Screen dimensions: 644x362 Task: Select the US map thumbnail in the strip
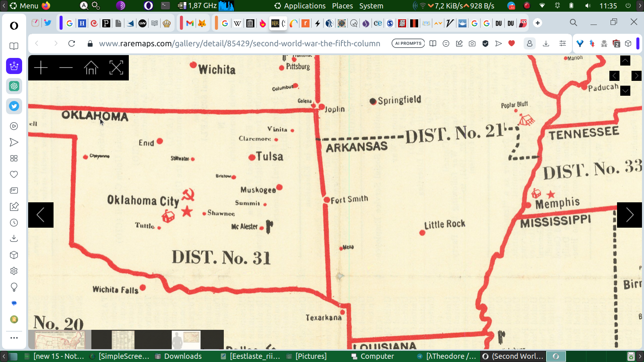pyautogui.click(x=60, y=340)
